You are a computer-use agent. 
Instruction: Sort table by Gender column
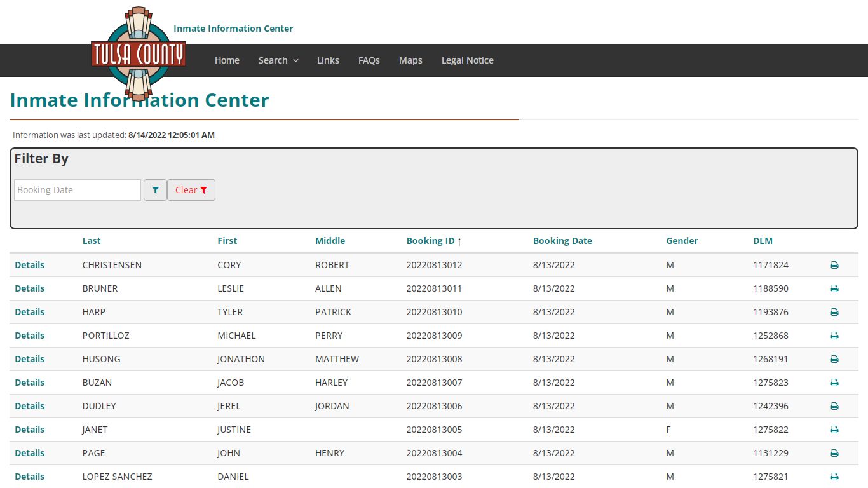(682, 241)
